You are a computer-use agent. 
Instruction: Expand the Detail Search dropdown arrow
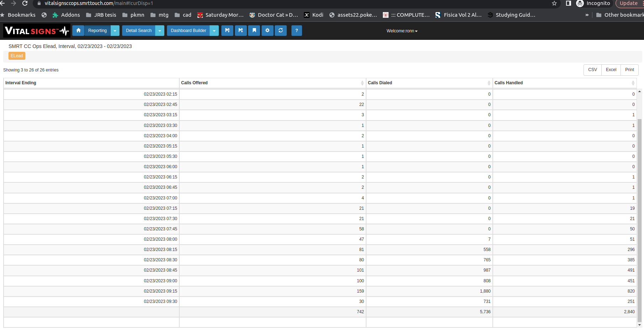coord(160,31)
